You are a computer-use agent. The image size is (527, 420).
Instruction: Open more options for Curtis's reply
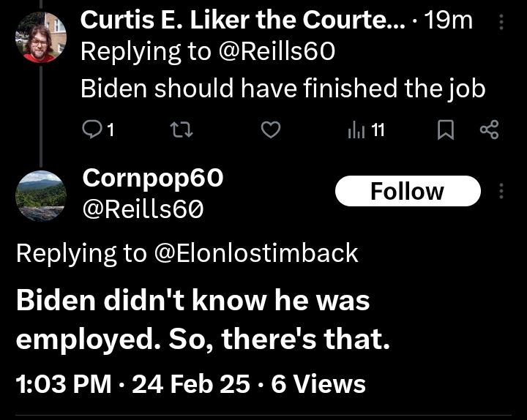click(501, 23)
